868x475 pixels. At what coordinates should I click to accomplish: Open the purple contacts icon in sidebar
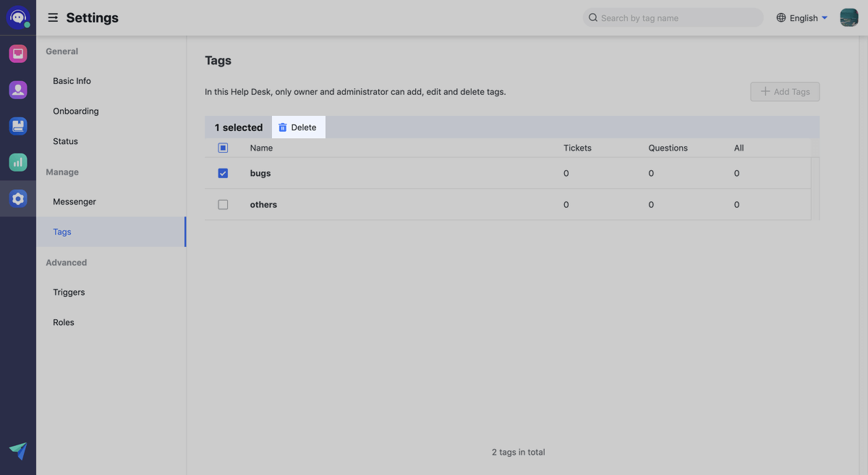click(x=18, y=90)
